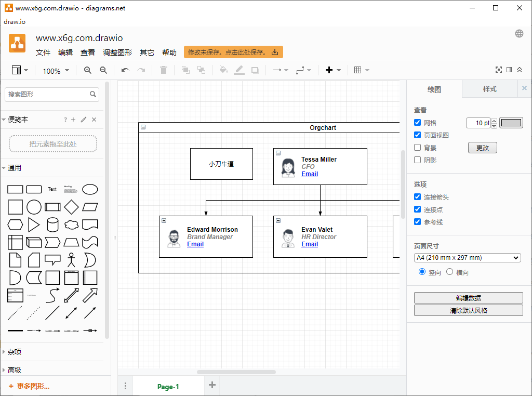Open the Email link under Tessa Miller
This screenshot has height=396, width=532.
310,174
